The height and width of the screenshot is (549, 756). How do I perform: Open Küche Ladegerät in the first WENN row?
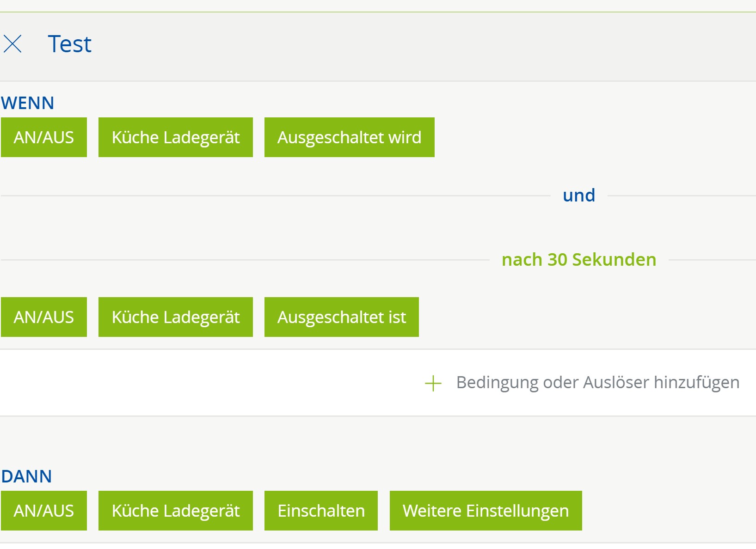[176, 137]
